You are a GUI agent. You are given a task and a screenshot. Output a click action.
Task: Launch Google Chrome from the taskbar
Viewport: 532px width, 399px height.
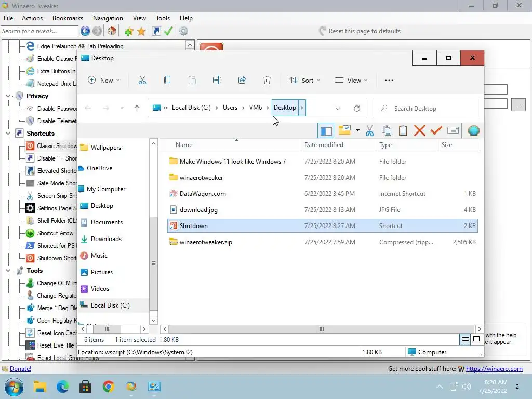pos(108,387)
